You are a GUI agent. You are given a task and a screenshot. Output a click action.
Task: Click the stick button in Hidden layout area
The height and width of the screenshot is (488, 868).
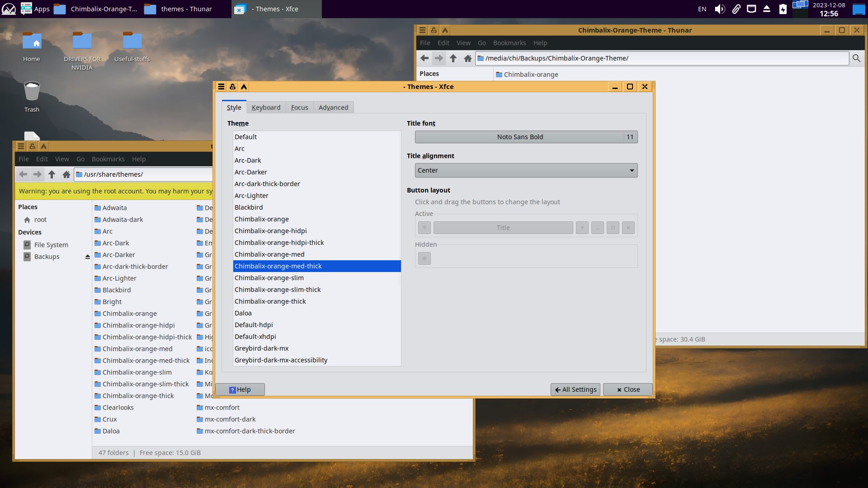click(424, 258)
